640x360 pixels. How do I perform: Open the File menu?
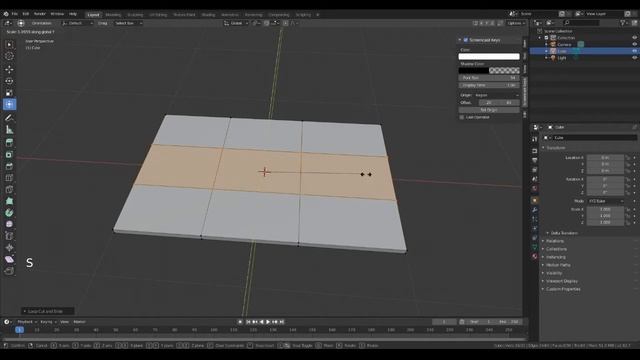pos(15,14)
